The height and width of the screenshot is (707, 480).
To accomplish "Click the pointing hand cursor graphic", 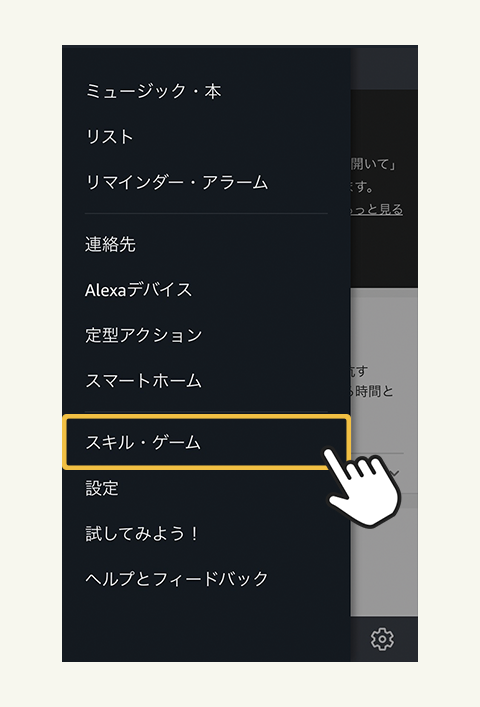I will click(362, 487).
